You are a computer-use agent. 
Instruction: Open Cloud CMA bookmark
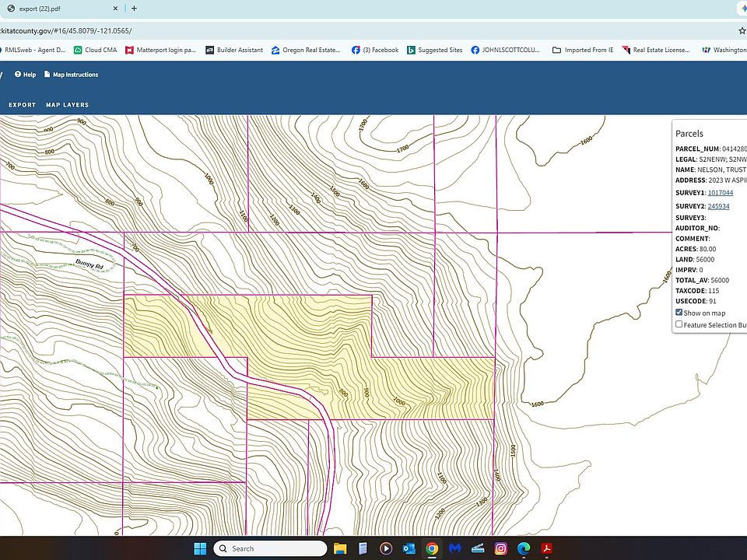(x=95, y=50)
